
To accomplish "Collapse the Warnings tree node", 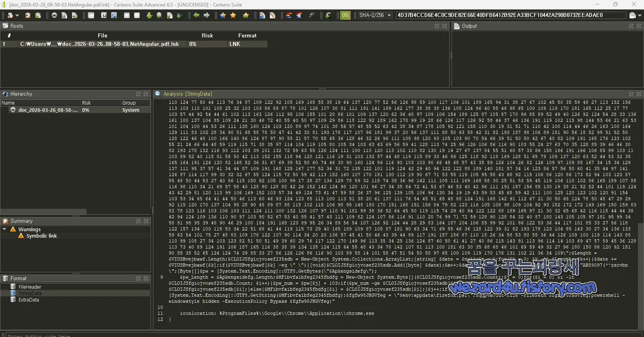I will tap(5, 229).
